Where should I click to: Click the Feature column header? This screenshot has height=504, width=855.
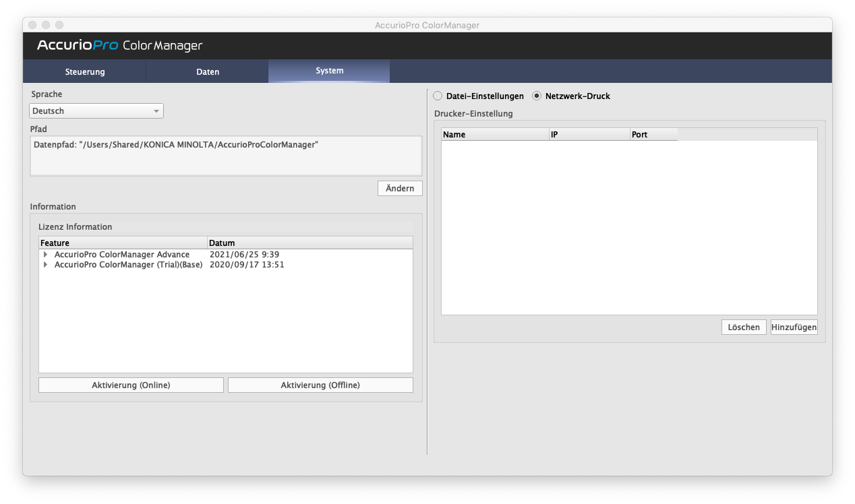123,243
